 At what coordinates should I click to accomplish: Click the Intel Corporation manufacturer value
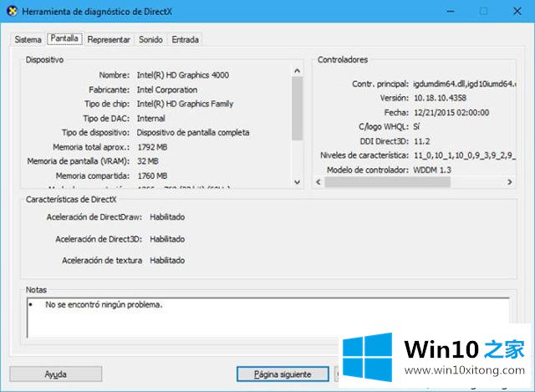(x=167, y=89)
